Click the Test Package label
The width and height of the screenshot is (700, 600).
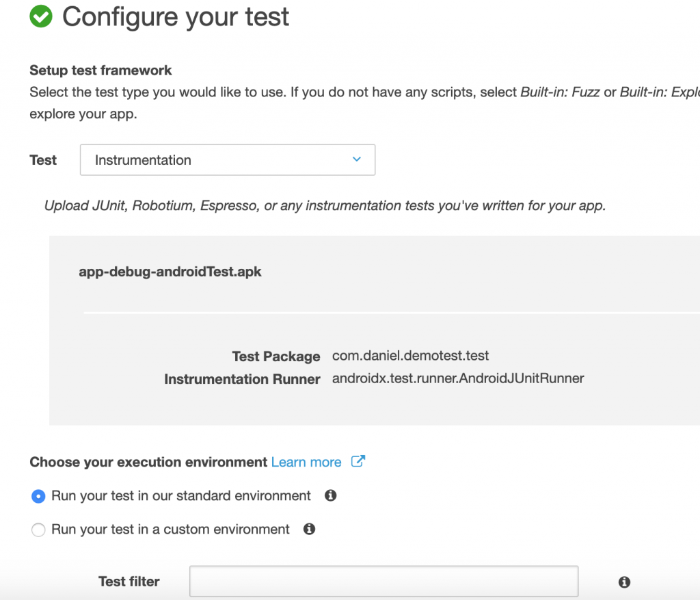(275, 356)
